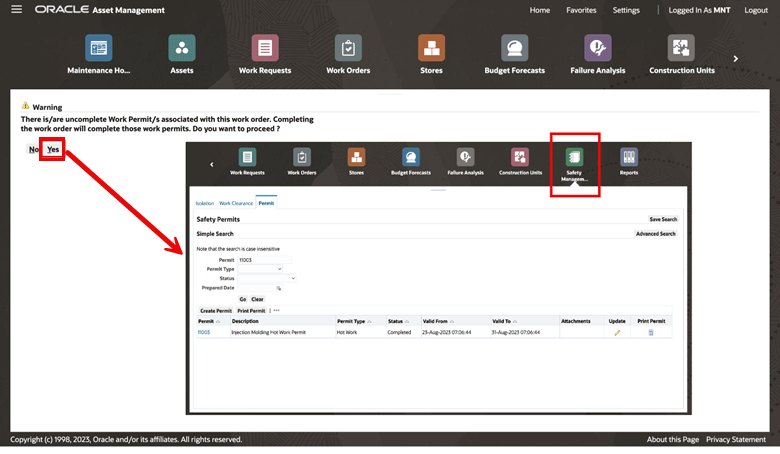Sort table by Valid From column
This screenshot has height=454, width=780.
tap(435, 321)
